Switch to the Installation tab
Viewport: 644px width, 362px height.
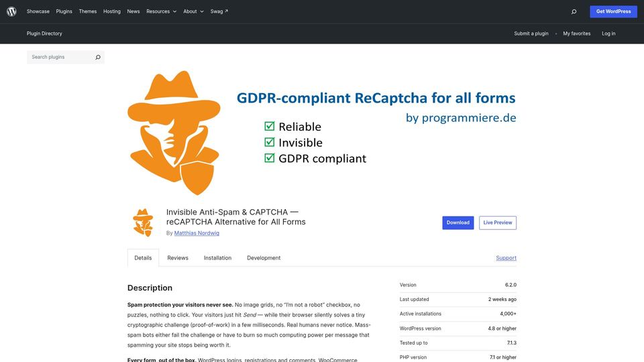pyautogui.click(x=217, y=257)
